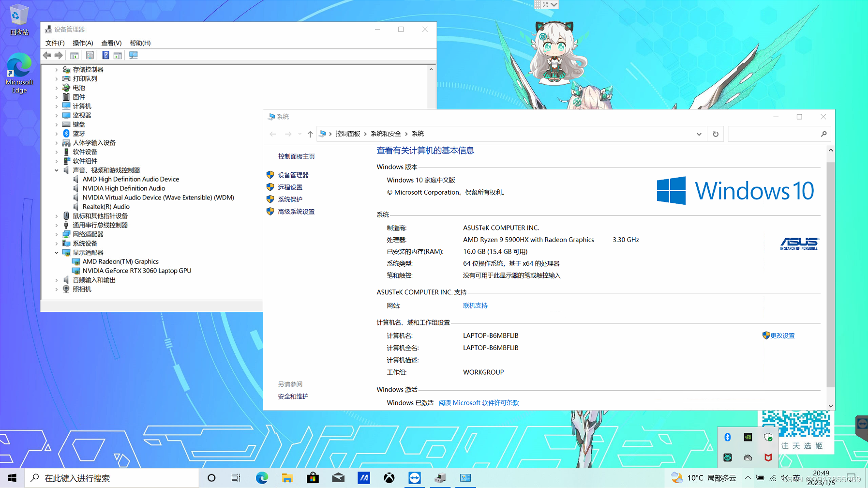This screenshot has height=488, width=868.
Task: Expand the 存储控制器 tree node
Action: (x=57, y=70)
